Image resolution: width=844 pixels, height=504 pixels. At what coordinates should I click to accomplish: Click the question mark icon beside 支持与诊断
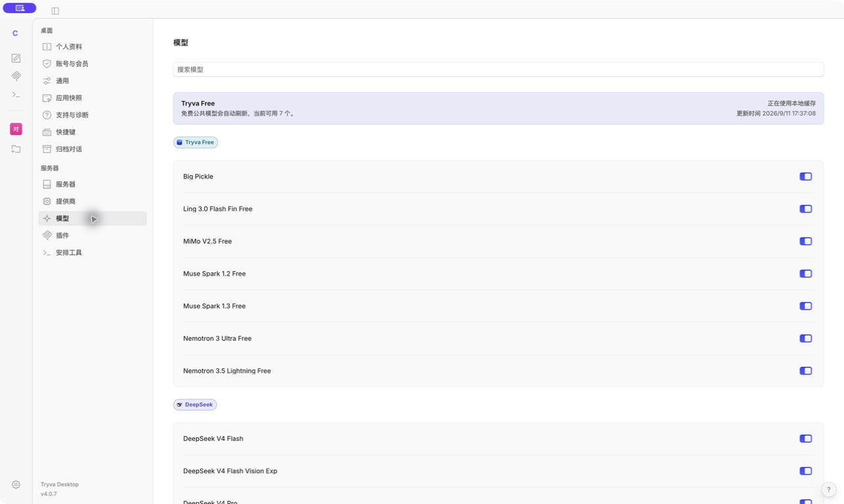[47, 115]
